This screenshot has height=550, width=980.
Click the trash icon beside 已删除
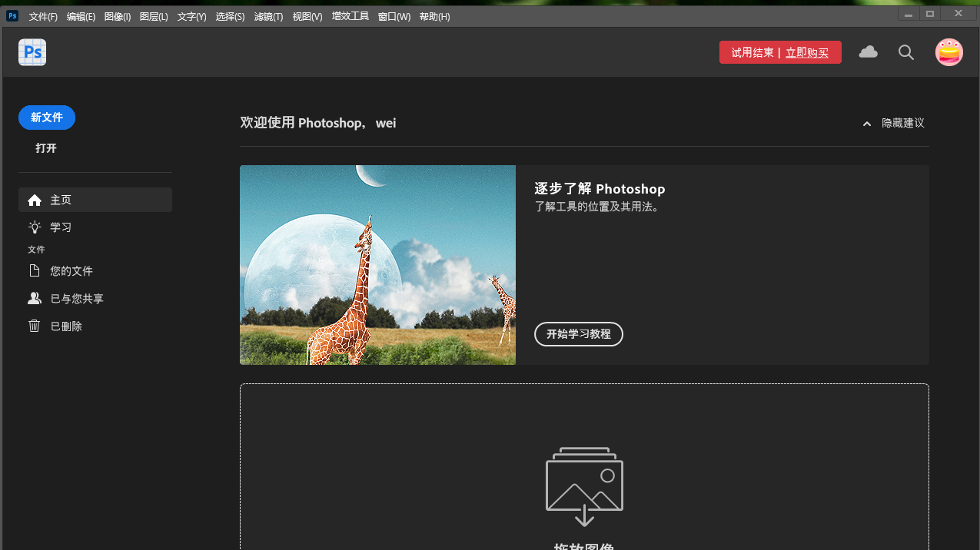coord(35,326)
